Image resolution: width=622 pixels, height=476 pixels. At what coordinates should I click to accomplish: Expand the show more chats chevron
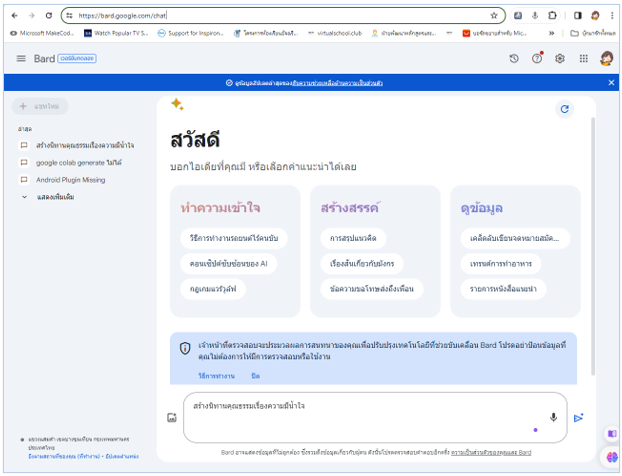point(25,197)
